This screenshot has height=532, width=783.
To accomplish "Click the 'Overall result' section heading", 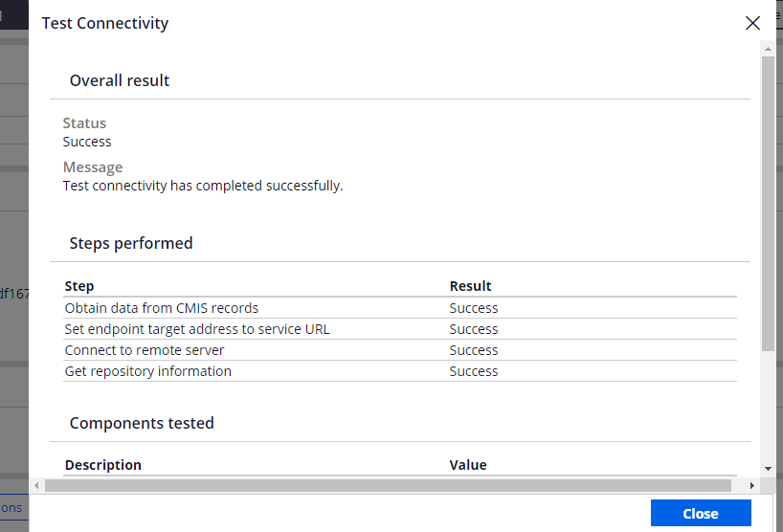I will (x=120, y=81).
